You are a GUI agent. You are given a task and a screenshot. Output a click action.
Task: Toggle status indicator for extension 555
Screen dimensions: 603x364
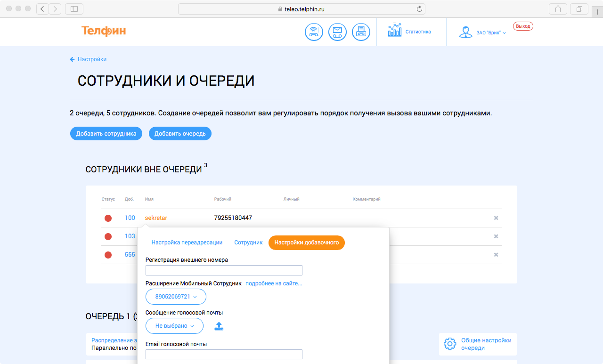pyautogui.click(x=108, y=255)
